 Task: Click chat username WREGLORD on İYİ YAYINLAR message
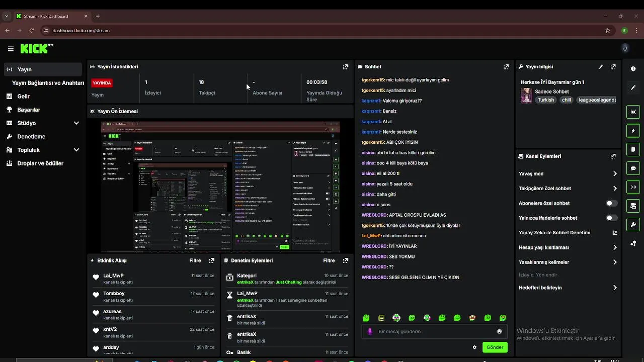pos(374,246)
